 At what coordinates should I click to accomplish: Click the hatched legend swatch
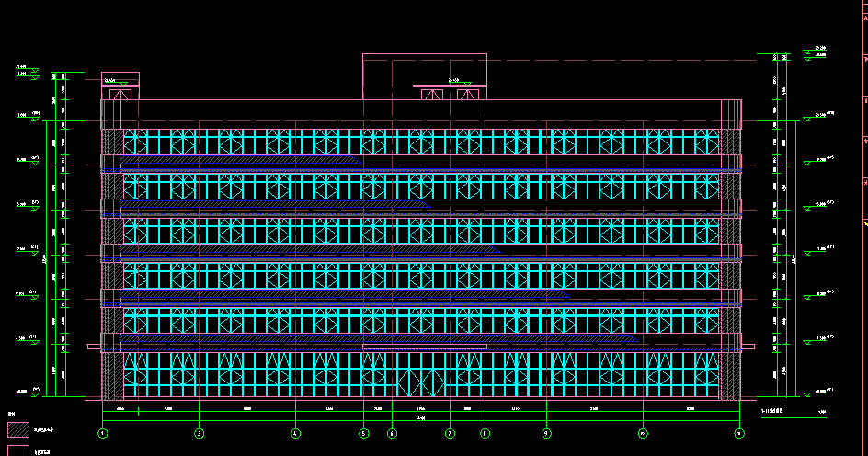(x=18, y=428)
